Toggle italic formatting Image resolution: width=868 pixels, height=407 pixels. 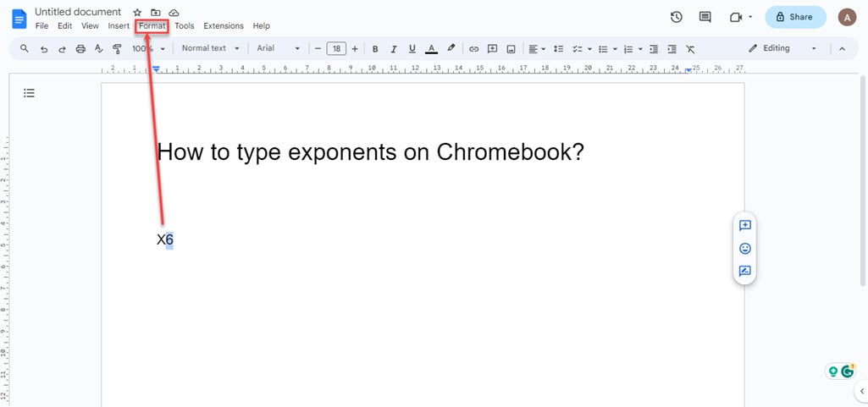[394, 49]
